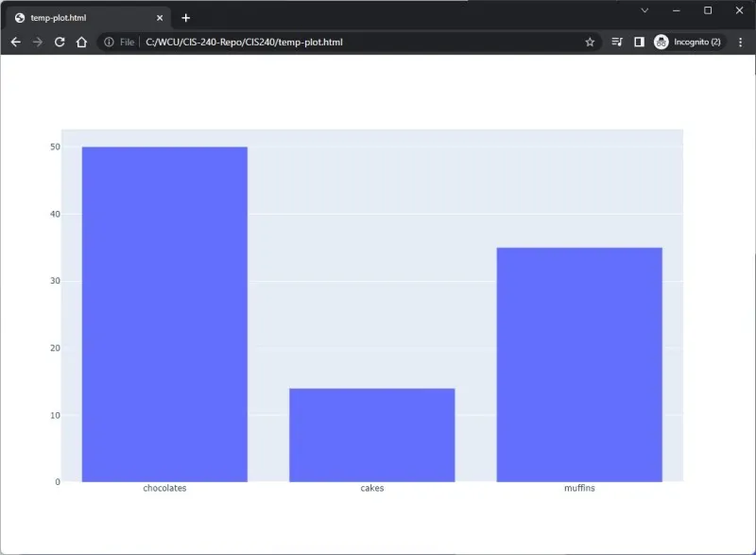Click the 10 y-axis tick label

pos(55,415)
